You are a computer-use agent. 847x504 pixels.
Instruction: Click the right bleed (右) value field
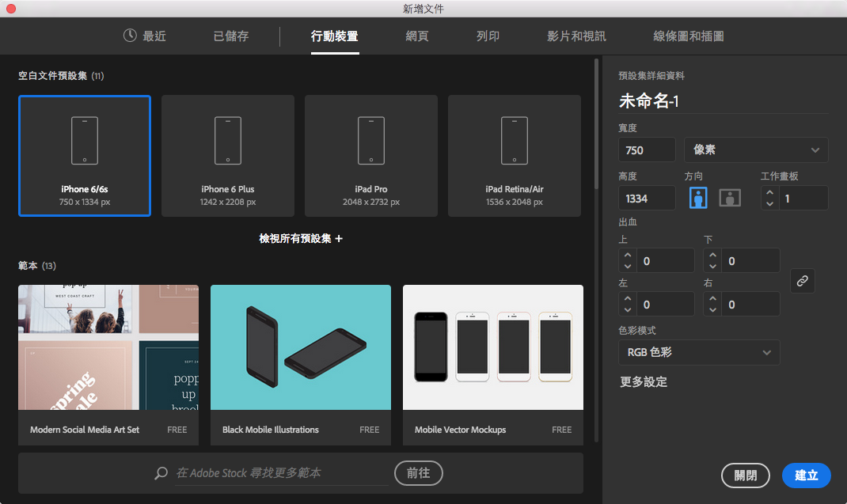pyautogui.click(x=751, y=305)
